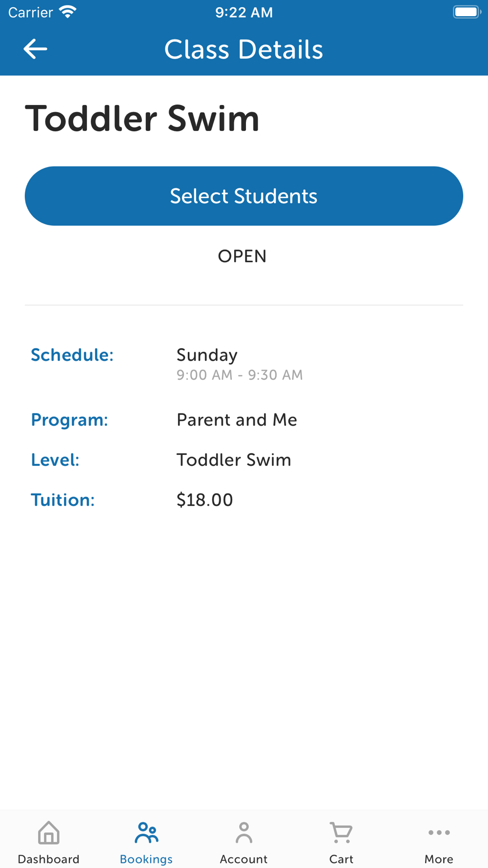The image size is (488, 868).
Task: Tap the Wi-Fi status icon
Action: pos(68,12)
